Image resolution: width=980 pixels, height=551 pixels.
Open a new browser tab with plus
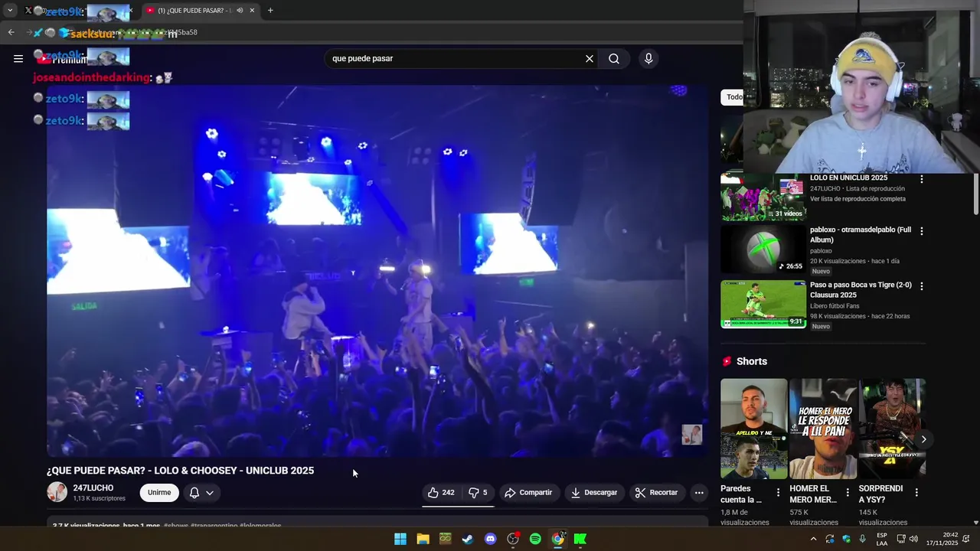270,10
